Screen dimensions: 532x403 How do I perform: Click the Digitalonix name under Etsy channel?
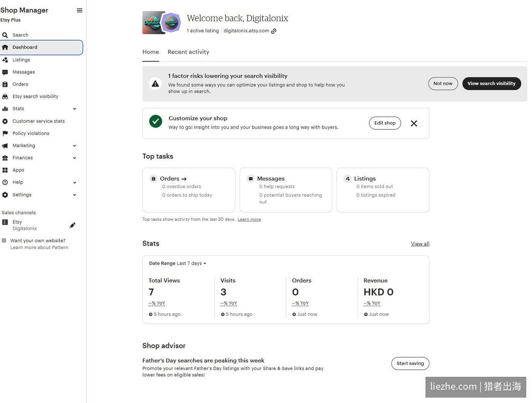[25, 228]
